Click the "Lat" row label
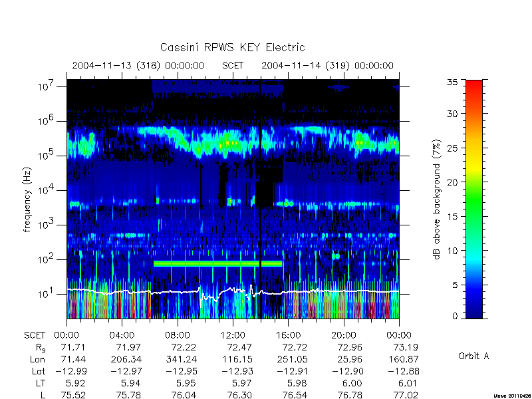 coord(39,372)
